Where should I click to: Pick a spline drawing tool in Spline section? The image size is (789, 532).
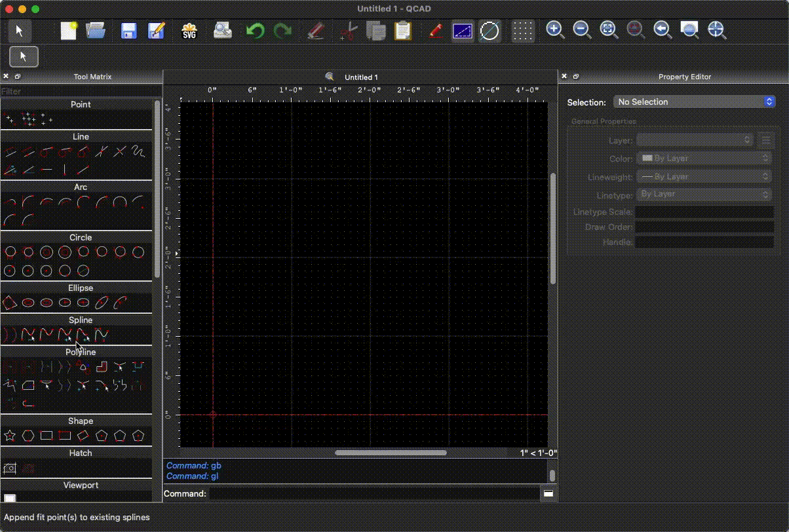10,335
